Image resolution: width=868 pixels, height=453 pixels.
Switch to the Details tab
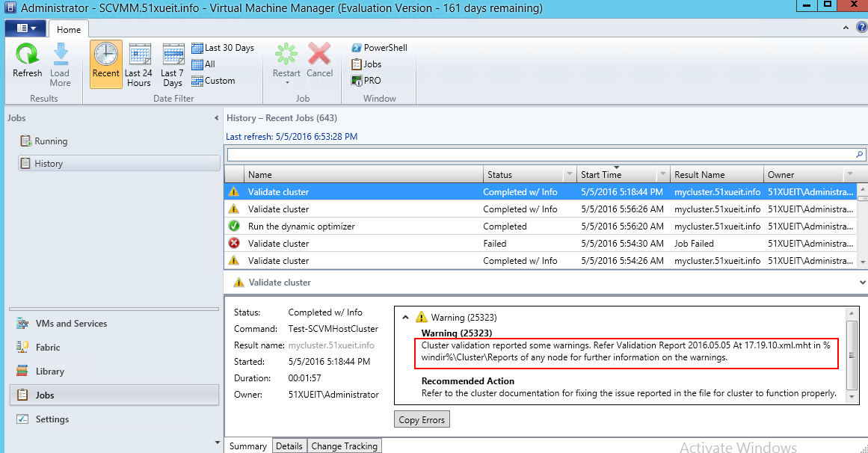[289, 446]
